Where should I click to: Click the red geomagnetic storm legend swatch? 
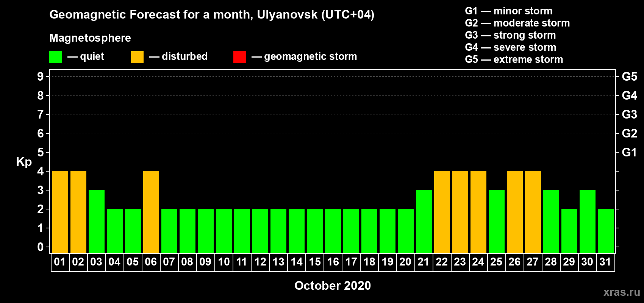pyautogui.click(x=239, y=57)
